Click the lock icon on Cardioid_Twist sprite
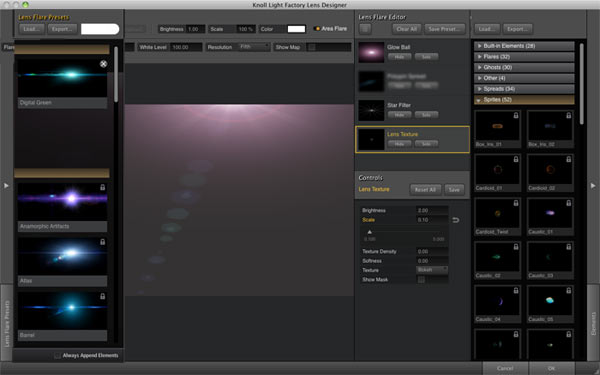 516,203
